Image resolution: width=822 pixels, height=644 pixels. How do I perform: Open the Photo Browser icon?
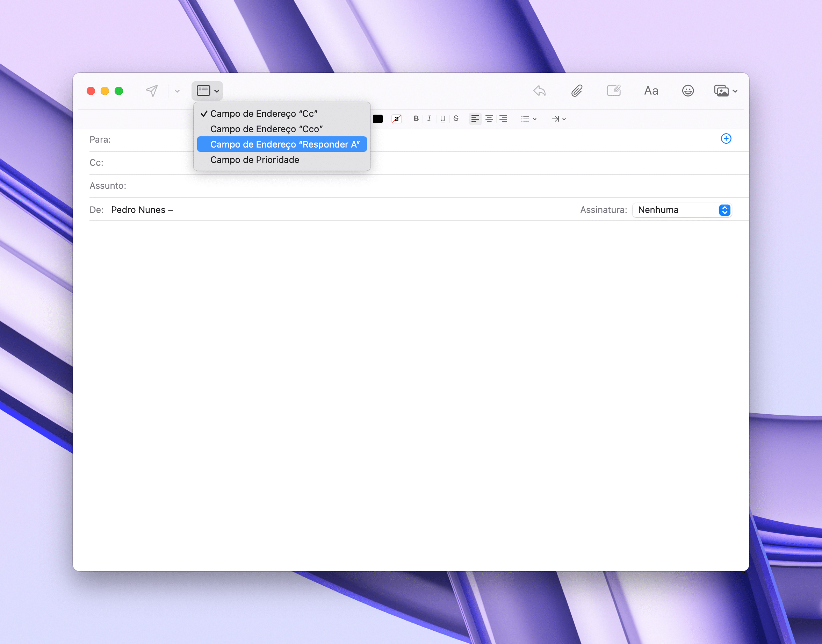pos(721,91)
